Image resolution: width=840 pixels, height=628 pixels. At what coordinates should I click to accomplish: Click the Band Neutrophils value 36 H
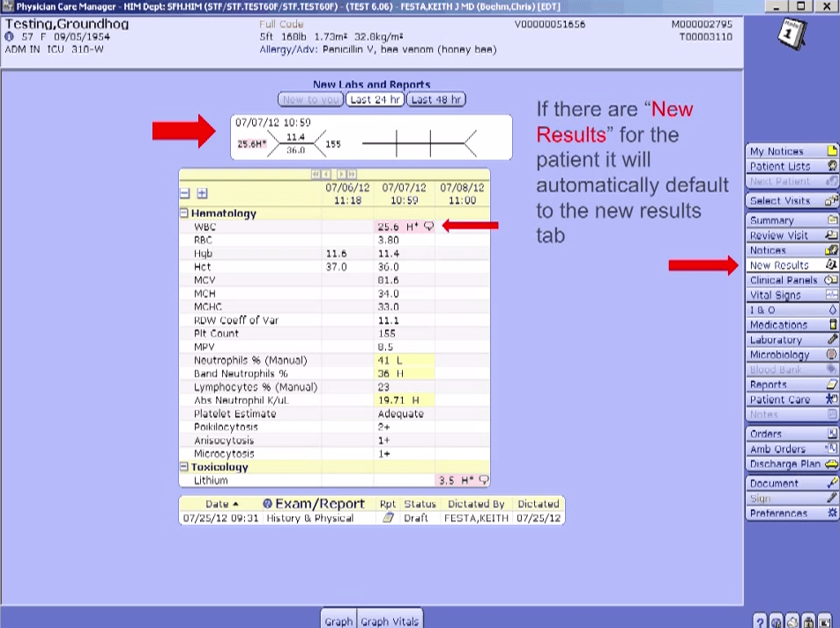coord(390,373)
